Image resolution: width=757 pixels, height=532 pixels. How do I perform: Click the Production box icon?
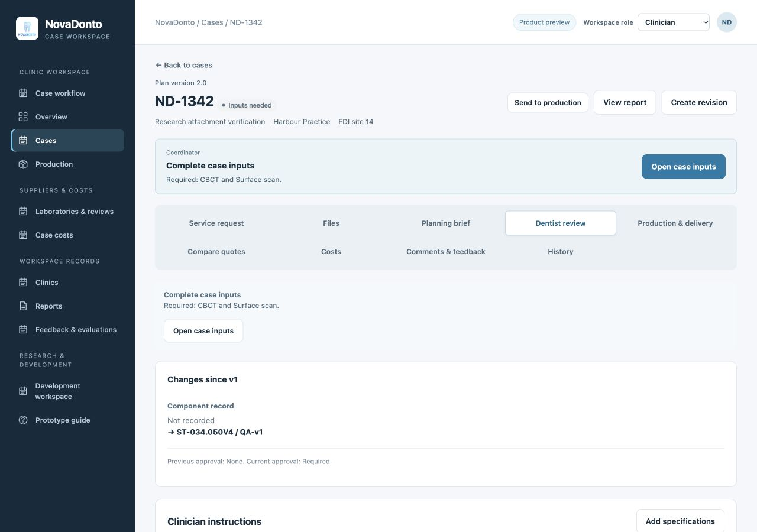click(23, 164)
